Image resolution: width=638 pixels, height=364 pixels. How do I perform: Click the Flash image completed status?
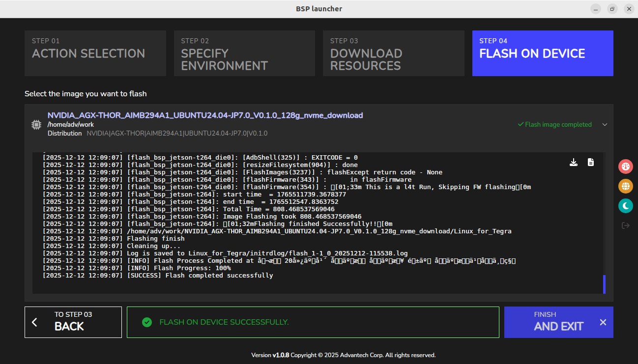point(554,125)
